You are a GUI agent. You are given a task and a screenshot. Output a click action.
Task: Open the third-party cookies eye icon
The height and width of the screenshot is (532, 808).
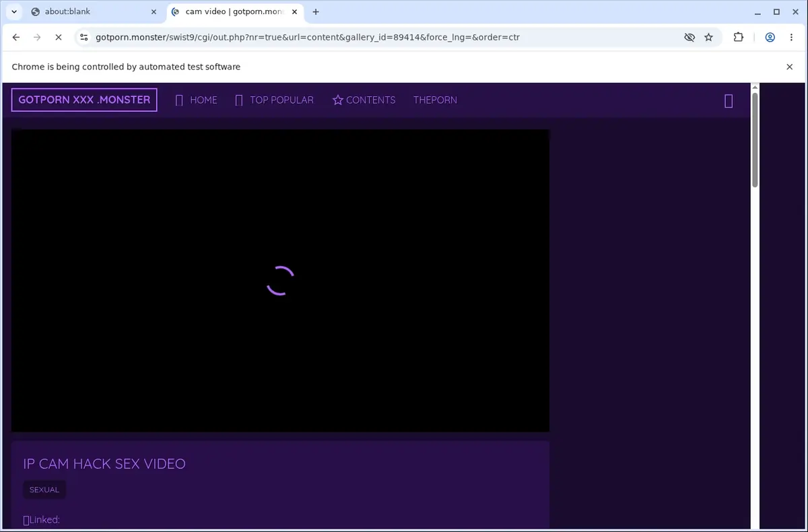(689, 38)
